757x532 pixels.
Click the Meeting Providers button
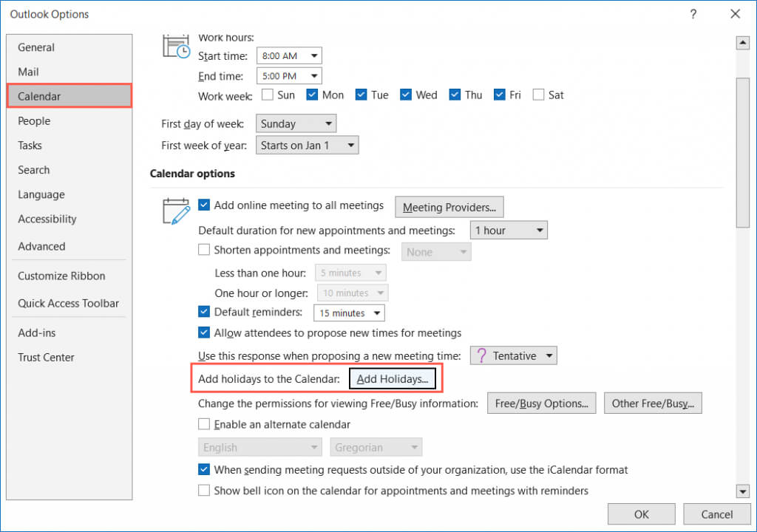click(x=449, y=207)
